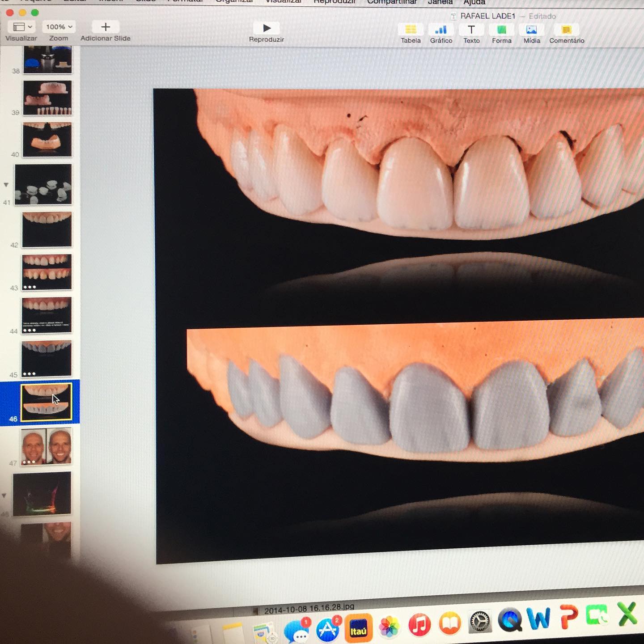Open Messages from the Dock
644x644 pixels.
tap(297, 631)
